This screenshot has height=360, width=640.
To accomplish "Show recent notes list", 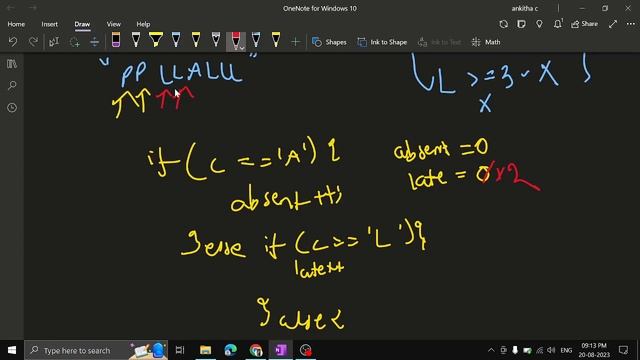I will coord(12,108).
